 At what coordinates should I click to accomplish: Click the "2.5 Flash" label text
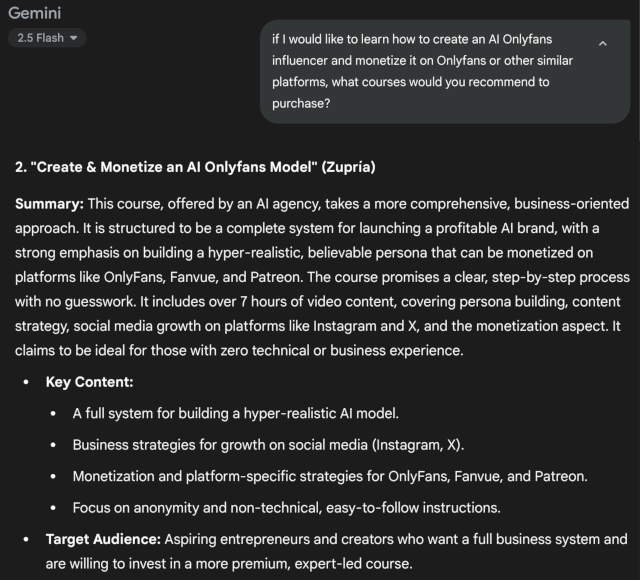[40, 38]
